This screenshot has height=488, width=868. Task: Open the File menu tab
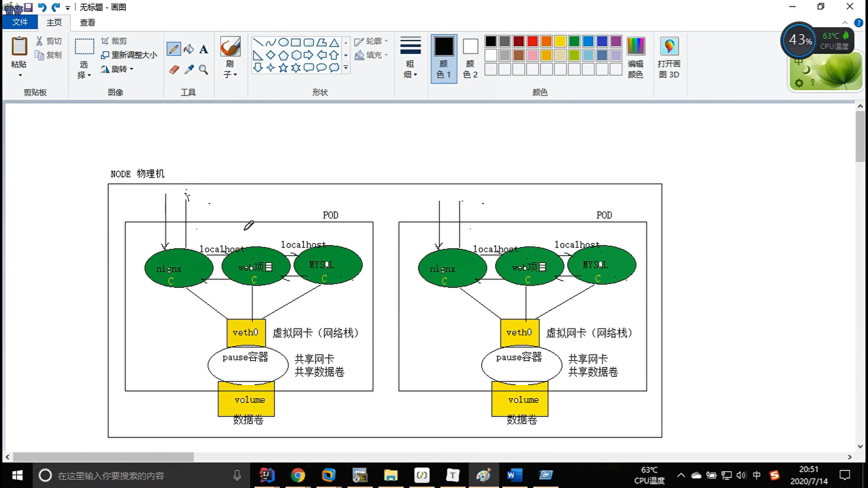tap(20, 22)
